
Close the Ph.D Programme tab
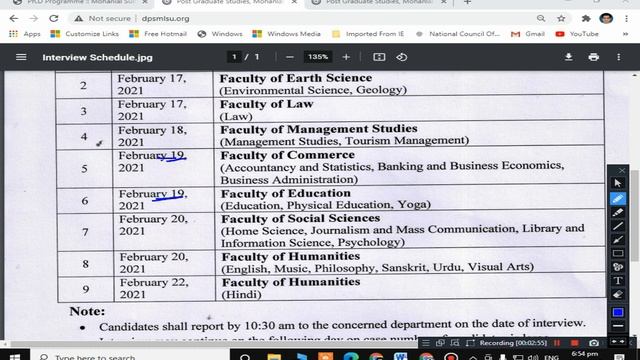pyautogui.click(x=145, y=2)
